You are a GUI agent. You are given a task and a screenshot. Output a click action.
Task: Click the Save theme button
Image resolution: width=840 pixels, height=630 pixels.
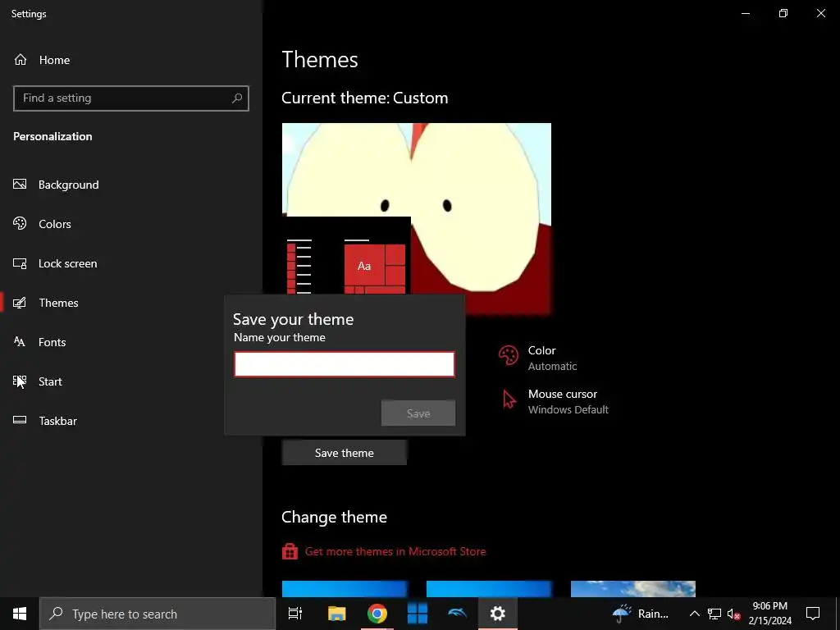[344, 453]
